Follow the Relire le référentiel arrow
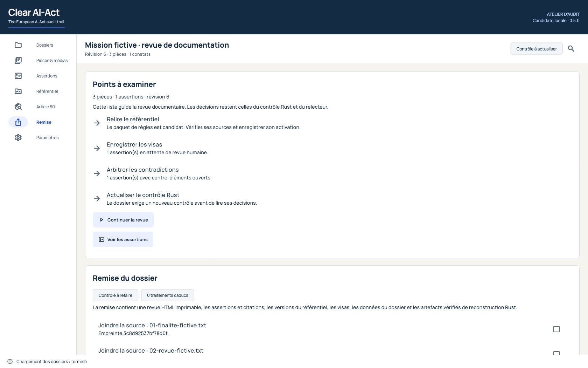This screenshot has width=588, height=368. click(97, 123)
